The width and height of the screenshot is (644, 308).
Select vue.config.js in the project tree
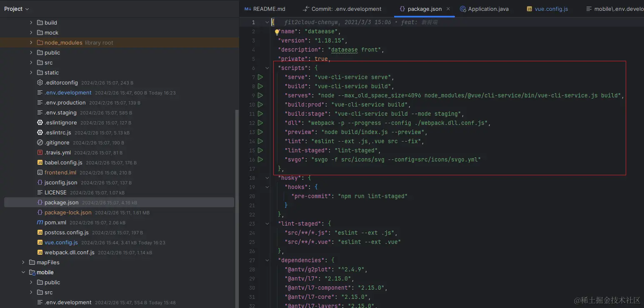click(x=61, y=242)
